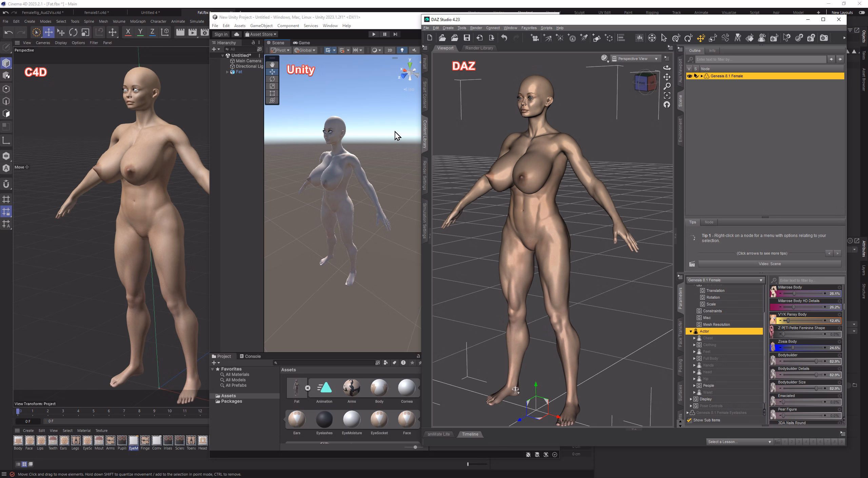Open Packages folder in Unity Project
The height and width of the screenshot is (478, 868).
231,401
